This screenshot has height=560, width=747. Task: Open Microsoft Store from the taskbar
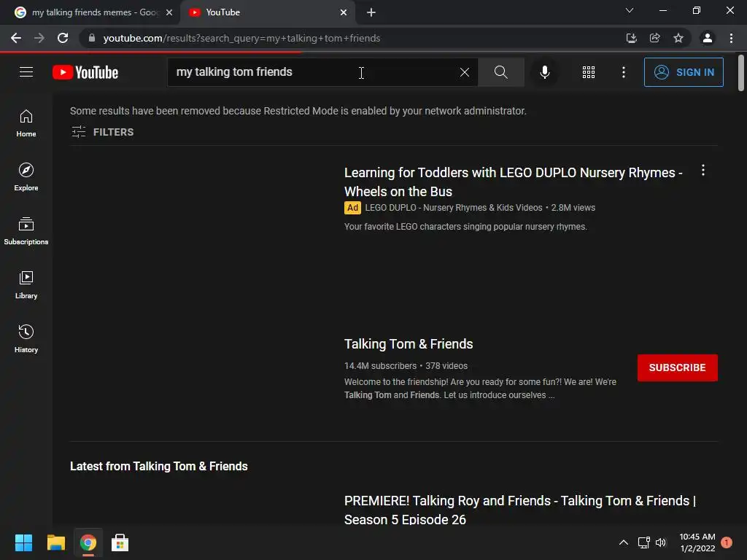[x=120, y=542]
